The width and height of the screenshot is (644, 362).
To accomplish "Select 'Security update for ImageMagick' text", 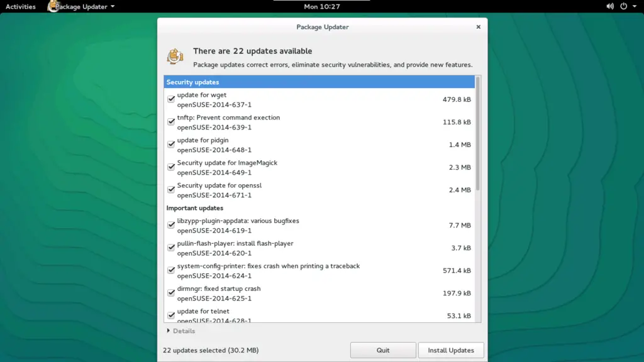I will click(227, 163).
